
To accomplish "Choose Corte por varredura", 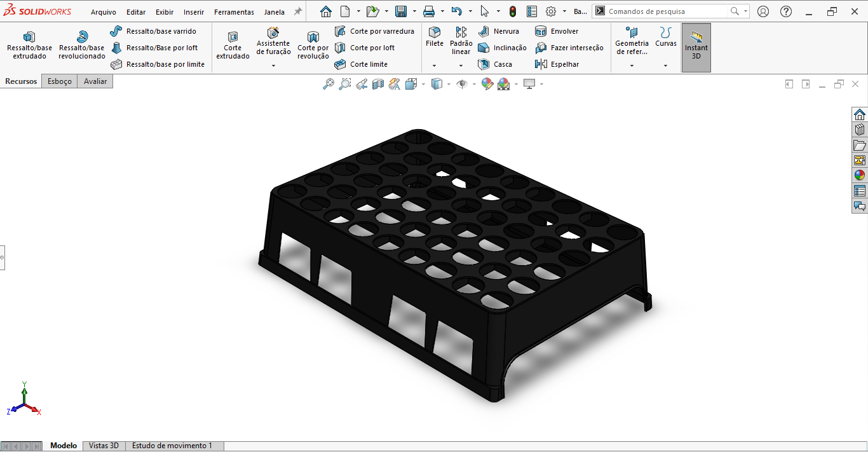I will pyautogui.click(x=374, y=31).
